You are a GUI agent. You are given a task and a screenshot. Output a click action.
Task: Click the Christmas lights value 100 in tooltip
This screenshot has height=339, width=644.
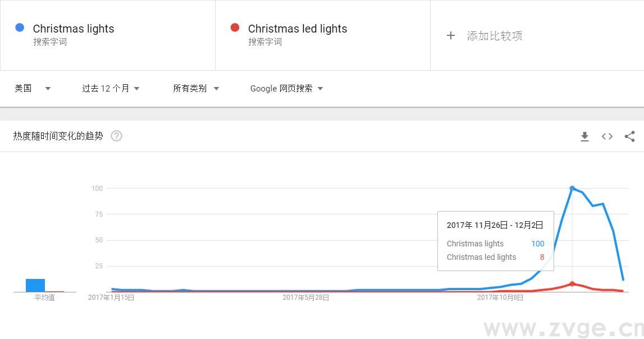tap(537, 244)
